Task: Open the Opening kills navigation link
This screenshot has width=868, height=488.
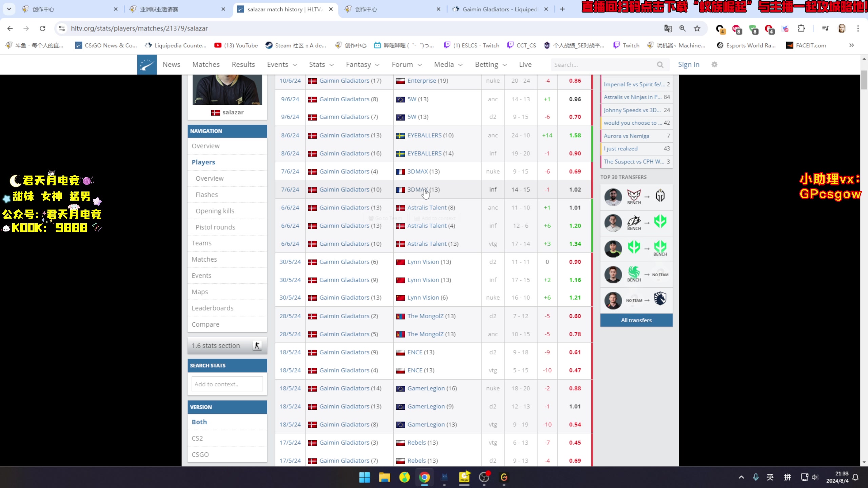Action: click(215, 211)
